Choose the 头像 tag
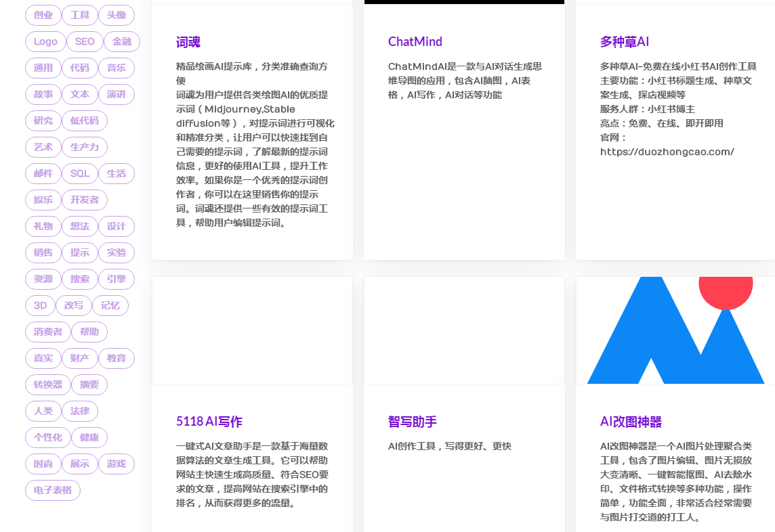 click(x=117, y=16)
